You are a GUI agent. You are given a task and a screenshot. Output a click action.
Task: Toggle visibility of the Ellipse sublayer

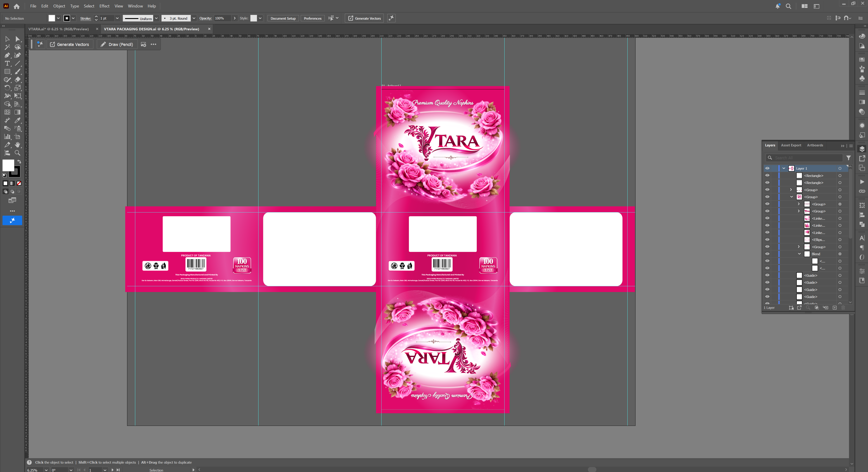[767, 240]
